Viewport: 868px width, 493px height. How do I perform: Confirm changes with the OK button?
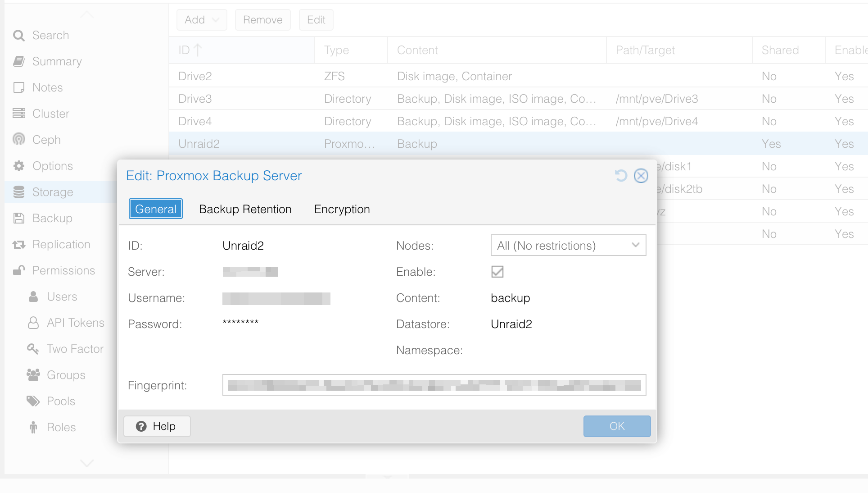coord(617,426)
